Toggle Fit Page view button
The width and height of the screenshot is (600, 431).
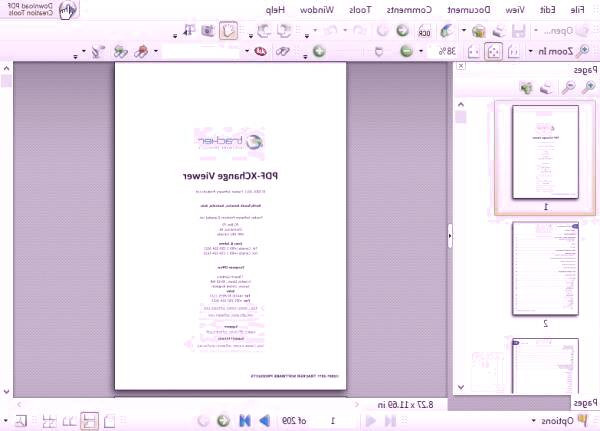pyautogui.click(x=493, y=51)
